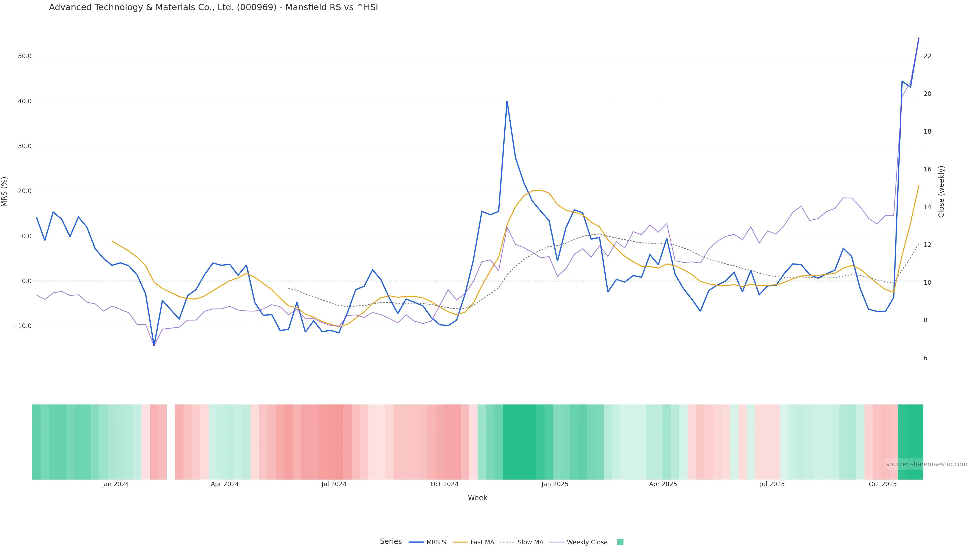Select the Oct 2024 x-axis label

444,484
